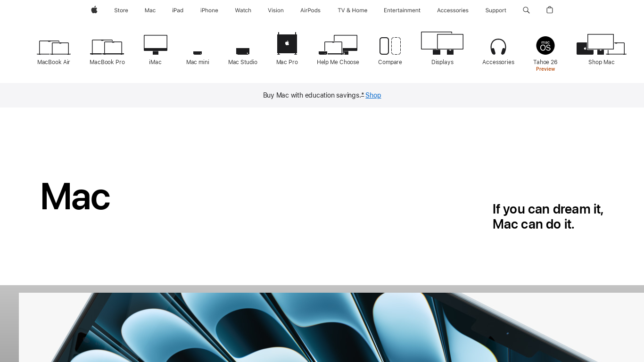Open the macOS Tahoe 26 icon

545,45
